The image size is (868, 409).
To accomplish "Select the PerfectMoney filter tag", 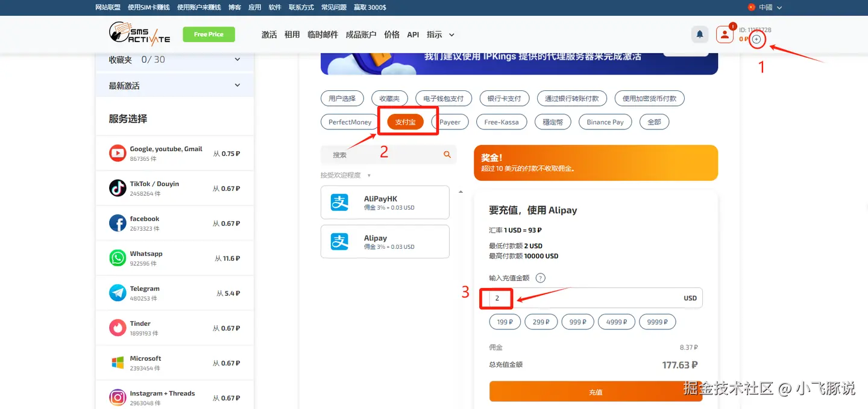I will point(350,122).
